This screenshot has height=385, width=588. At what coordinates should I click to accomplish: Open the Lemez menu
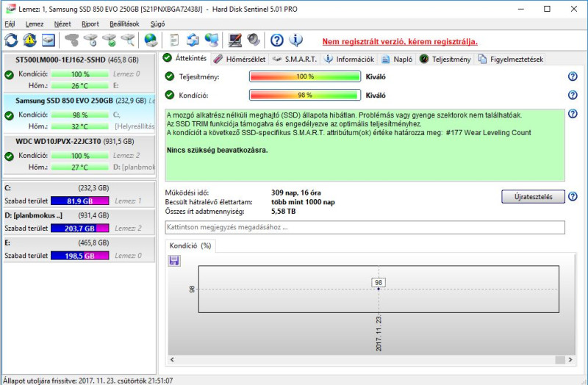point(35,24)
